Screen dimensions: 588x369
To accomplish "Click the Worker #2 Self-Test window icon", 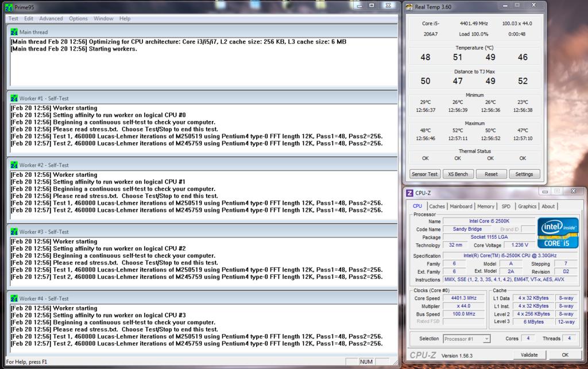I will pos(14,165).
